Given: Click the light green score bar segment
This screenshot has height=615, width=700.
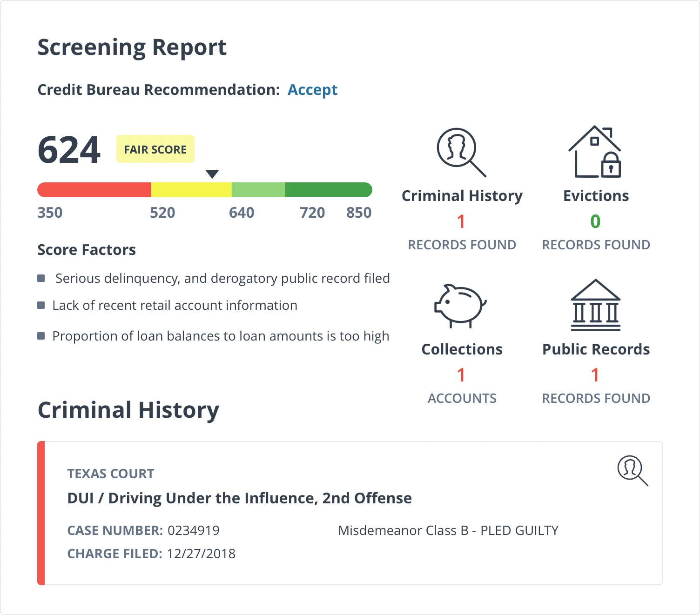Looking at the screenshot, I should click(258, 190).
